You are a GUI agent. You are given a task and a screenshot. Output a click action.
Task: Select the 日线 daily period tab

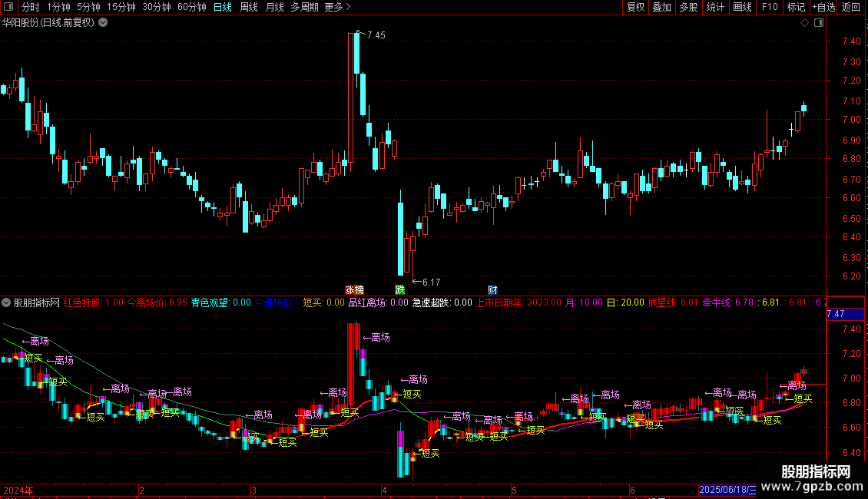[223, 7]
